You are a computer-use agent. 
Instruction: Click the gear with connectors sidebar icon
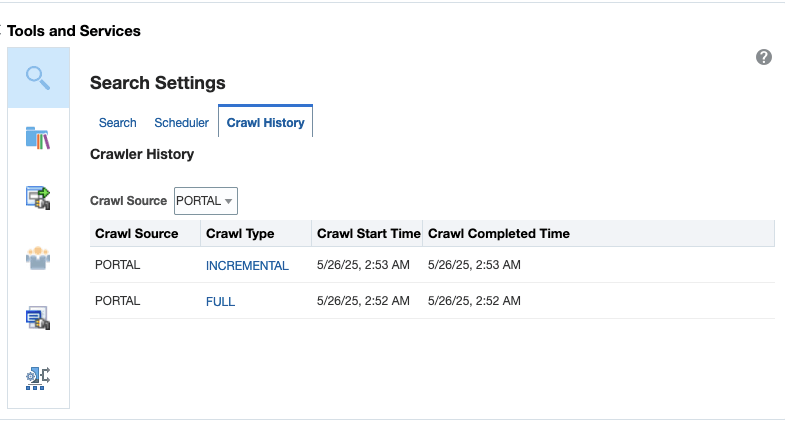click(x=38, y=377)
